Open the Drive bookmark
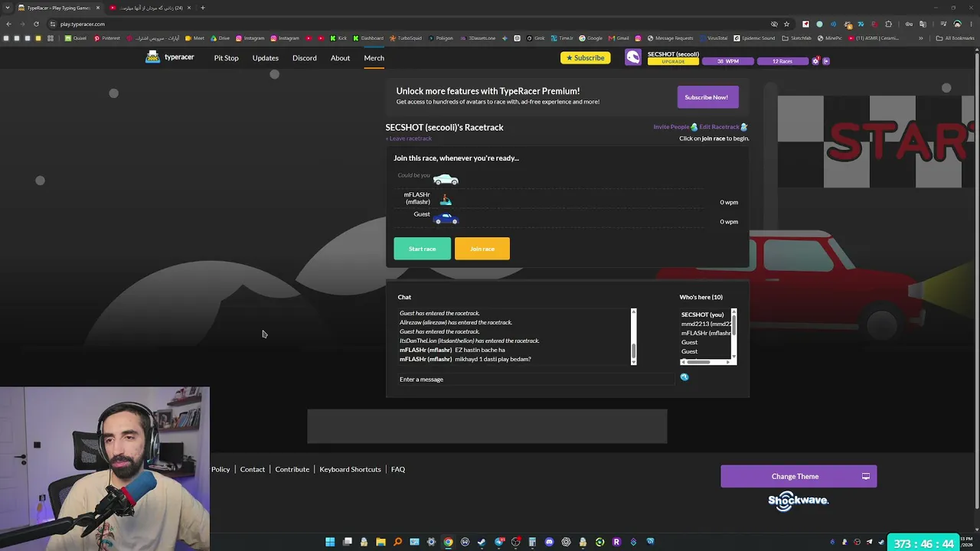This screenshot has width=980, height=551. coord(220,38)
